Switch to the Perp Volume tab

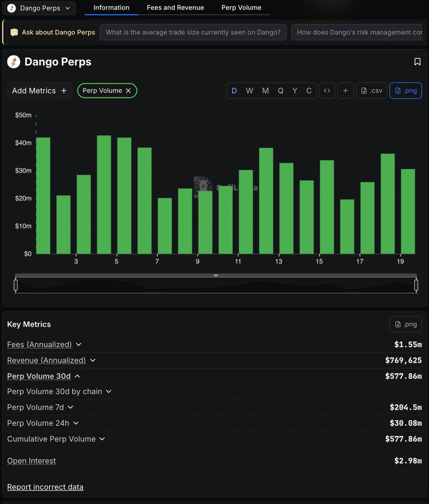[x=241, y=8]
